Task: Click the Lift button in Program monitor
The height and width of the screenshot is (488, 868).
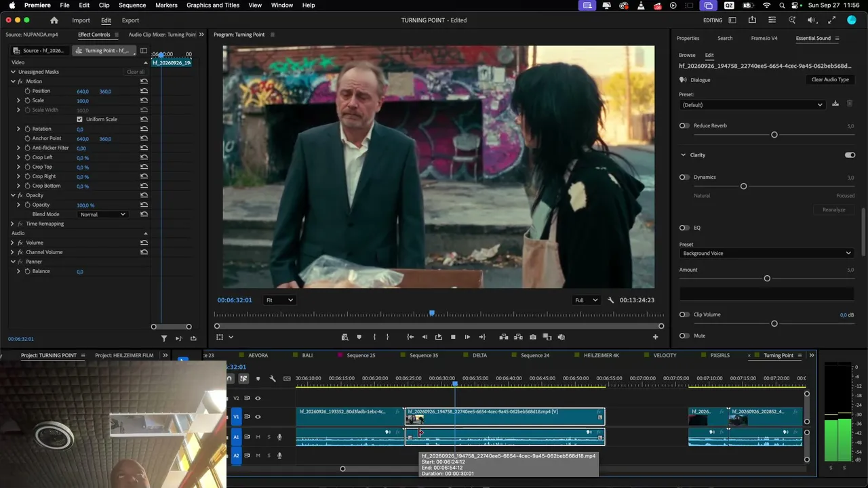Action: click(x=503, y=337)
